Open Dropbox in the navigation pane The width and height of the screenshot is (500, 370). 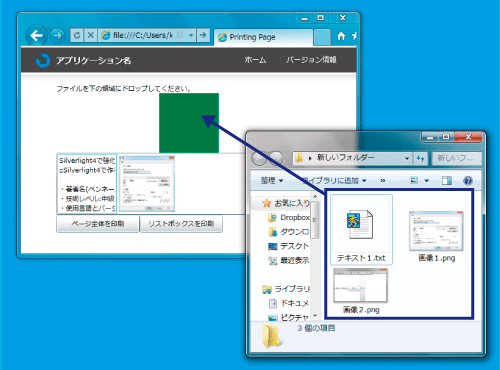(289, 217)
